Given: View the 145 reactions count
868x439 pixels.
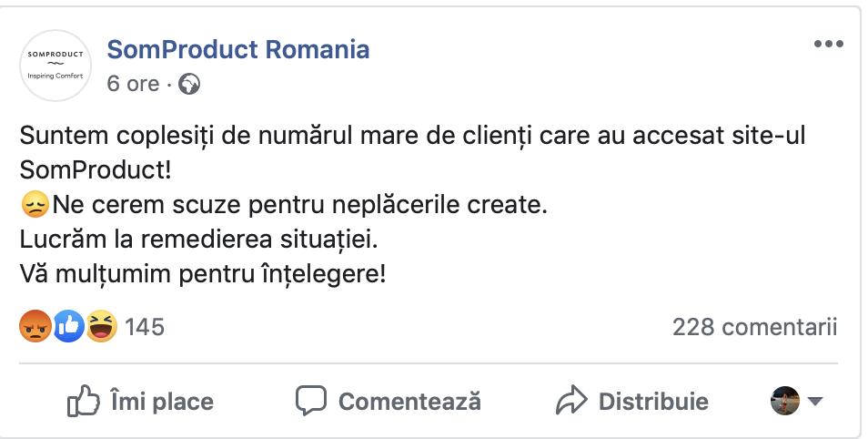Looking at the screenshot, I should point(145,327).
